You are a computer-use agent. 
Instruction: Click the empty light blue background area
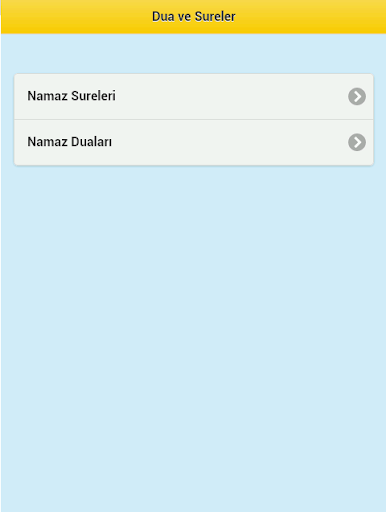point(194,333)
